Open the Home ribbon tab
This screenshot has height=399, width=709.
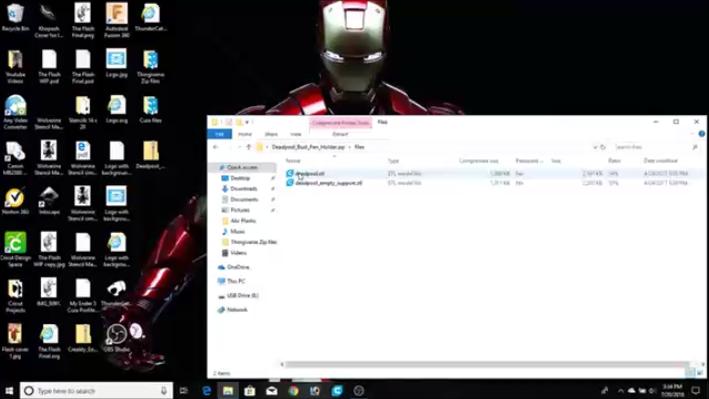245,134
